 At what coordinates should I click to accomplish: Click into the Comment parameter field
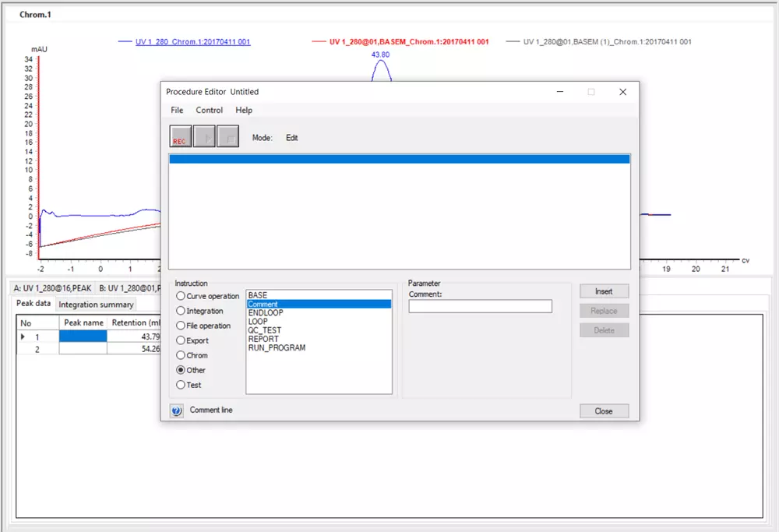[x=480, y=307]
